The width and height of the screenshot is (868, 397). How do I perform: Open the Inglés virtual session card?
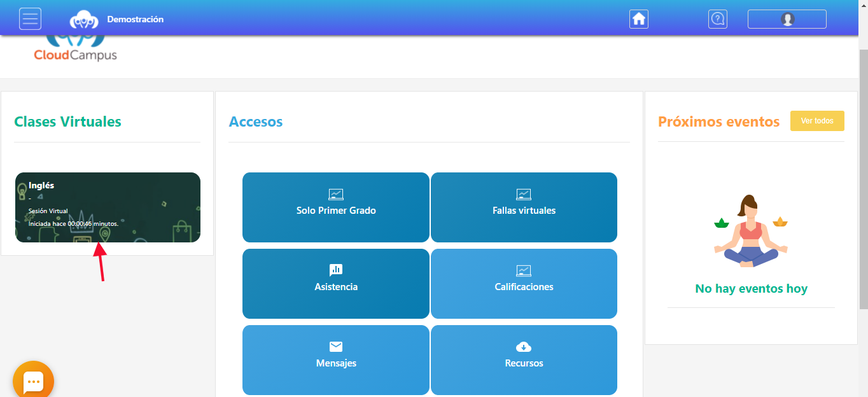coord(107,207)
